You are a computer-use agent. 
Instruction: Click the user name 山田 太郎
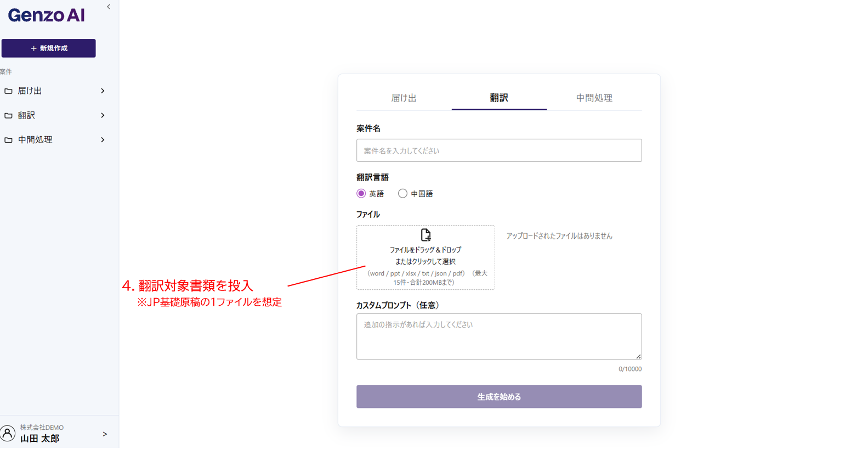(40, 439)
